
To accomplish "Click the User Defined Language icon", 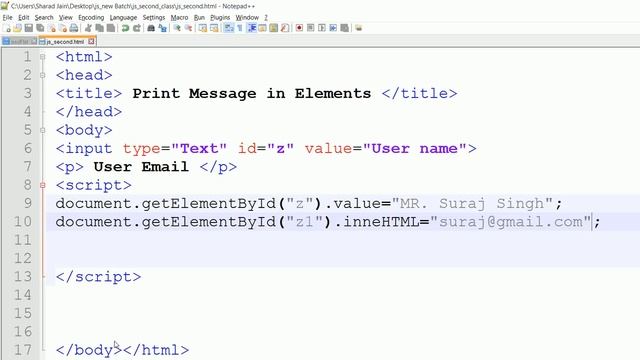I will tap(262, 28).
